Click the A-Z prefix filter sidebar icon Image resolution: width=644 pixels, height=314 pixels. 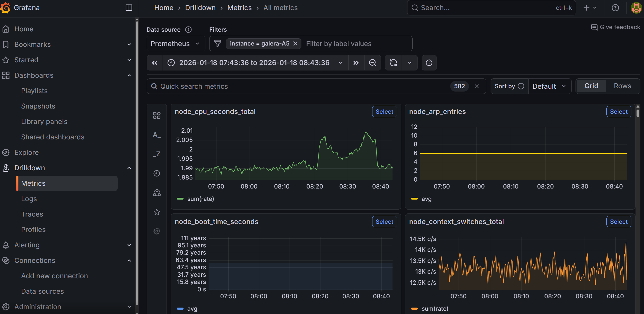tap(157, 135)
